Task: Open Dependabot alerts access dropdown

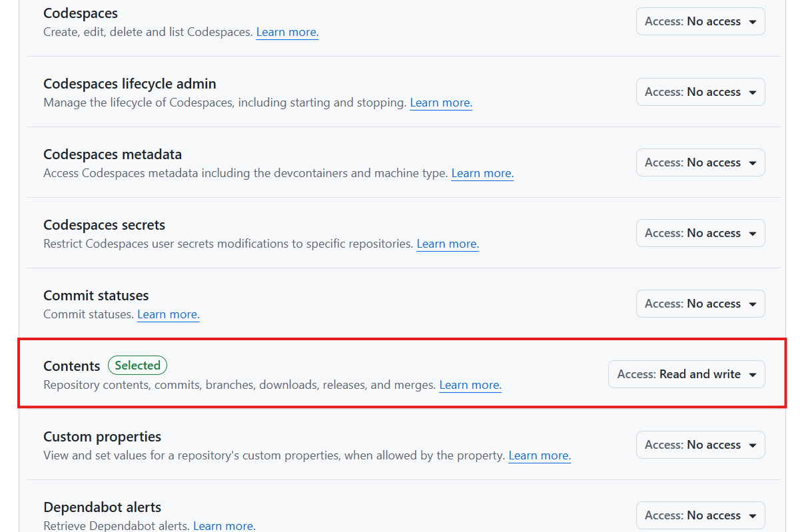Action: pos(700,515)
